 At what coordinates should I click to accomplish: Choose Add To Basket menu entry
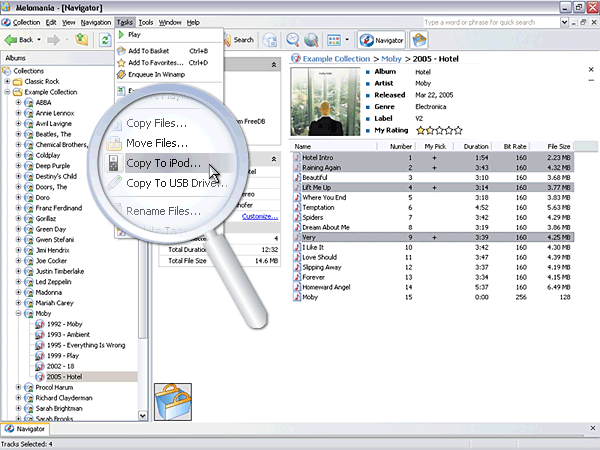[x=169, y=51]
